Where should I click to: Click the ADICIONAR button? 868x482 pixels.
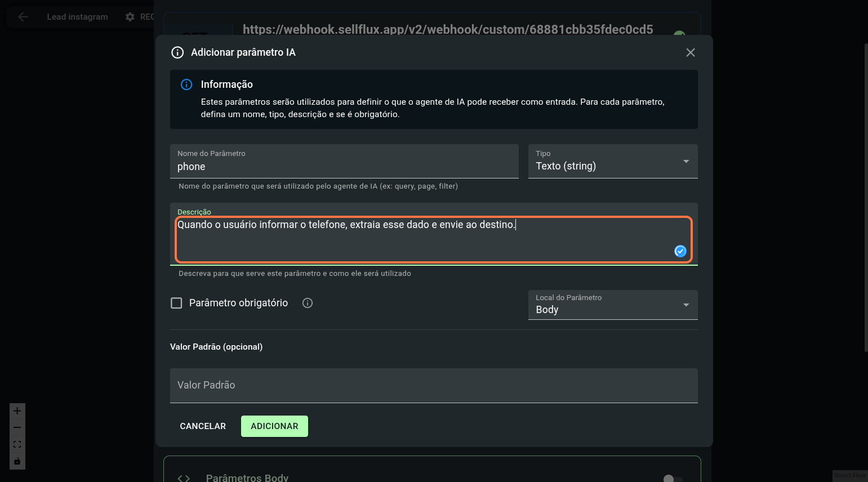click(274, 426)
